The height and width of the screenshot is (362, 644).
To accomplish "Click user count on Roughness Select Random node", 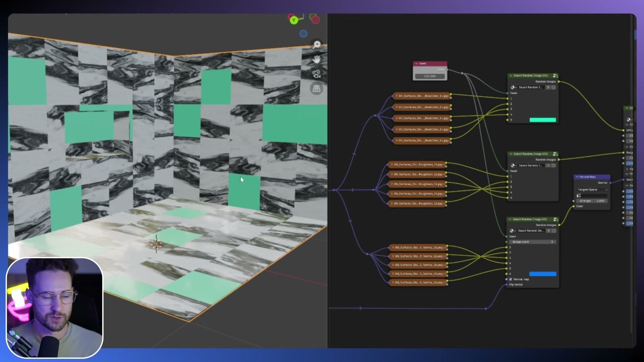I will (548, 165).
